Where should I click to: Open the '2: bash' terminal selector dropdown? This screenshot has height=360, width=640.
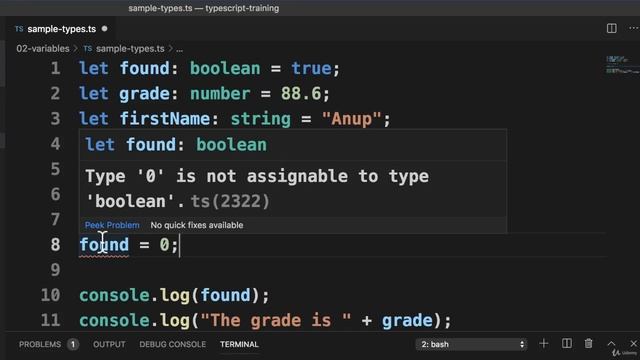point(471,344)
